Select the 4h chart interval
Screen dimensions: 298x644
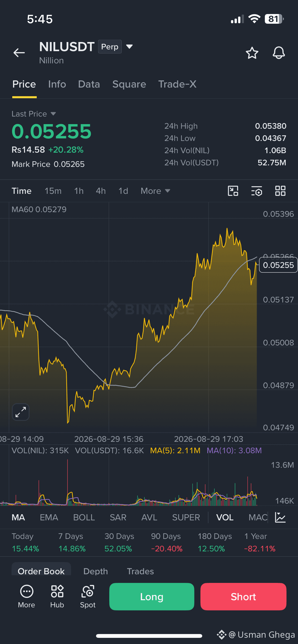pos(101,191)
